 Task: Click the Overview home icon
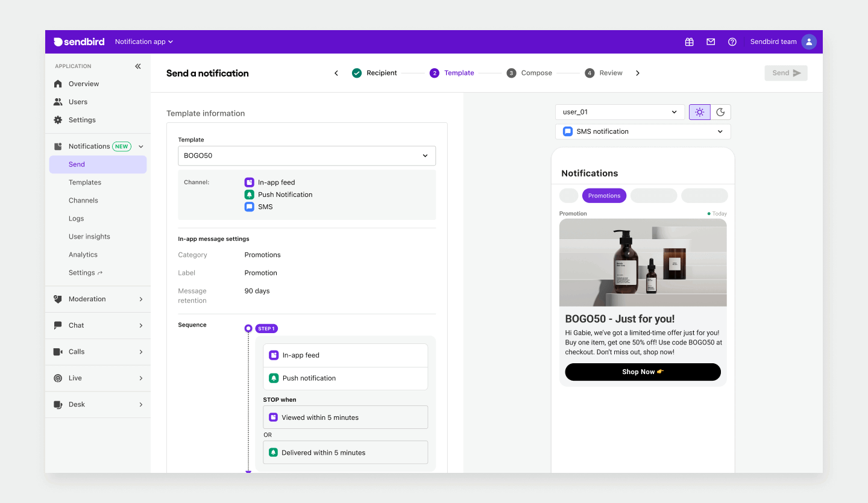pyautogui.click(x=58, y=84)
